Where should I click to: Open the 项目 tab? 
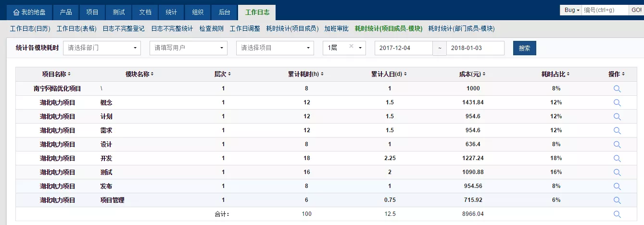coord(92,12)
